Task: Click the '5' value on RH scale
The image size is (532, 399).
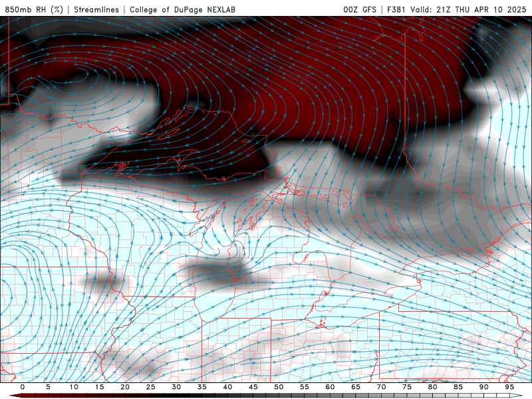Action: coord(48,387)
